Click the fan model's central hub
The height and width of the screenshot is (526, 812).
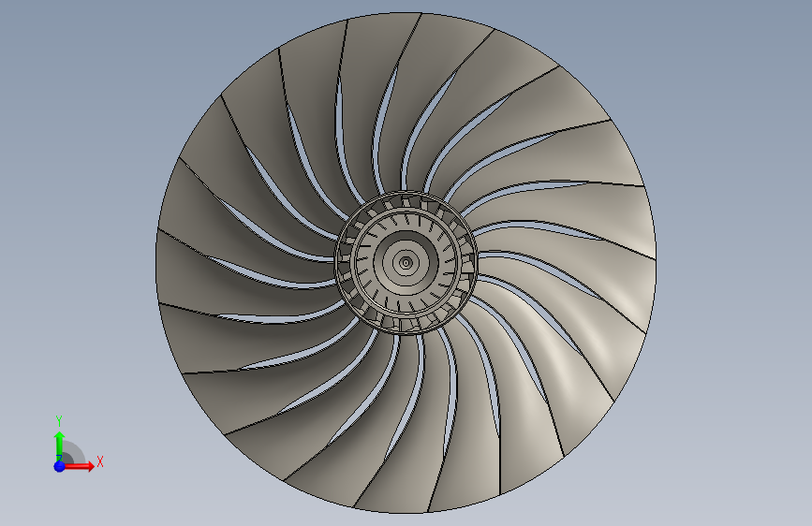pyautogui.click(x=406, y=263)
